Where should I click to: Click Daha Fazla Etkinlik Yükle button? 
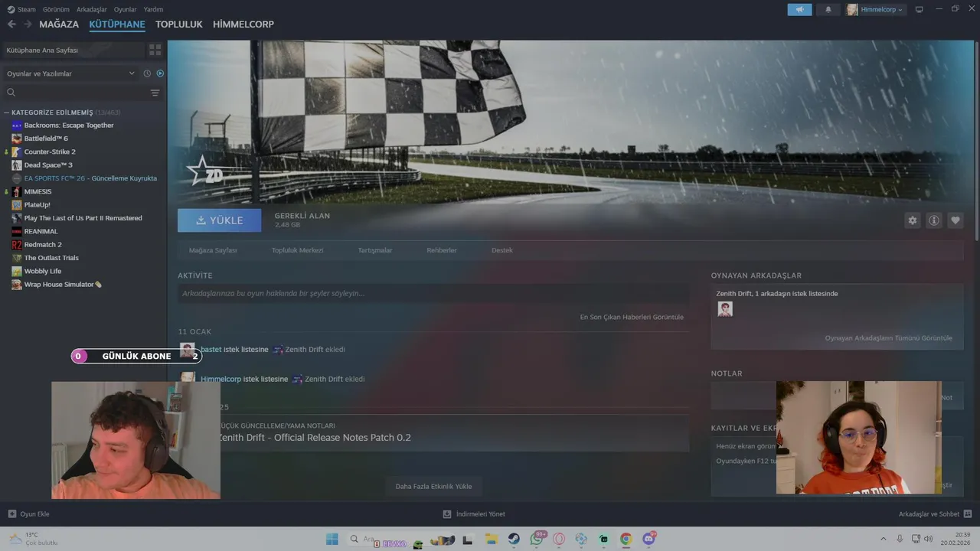(433, 486)
